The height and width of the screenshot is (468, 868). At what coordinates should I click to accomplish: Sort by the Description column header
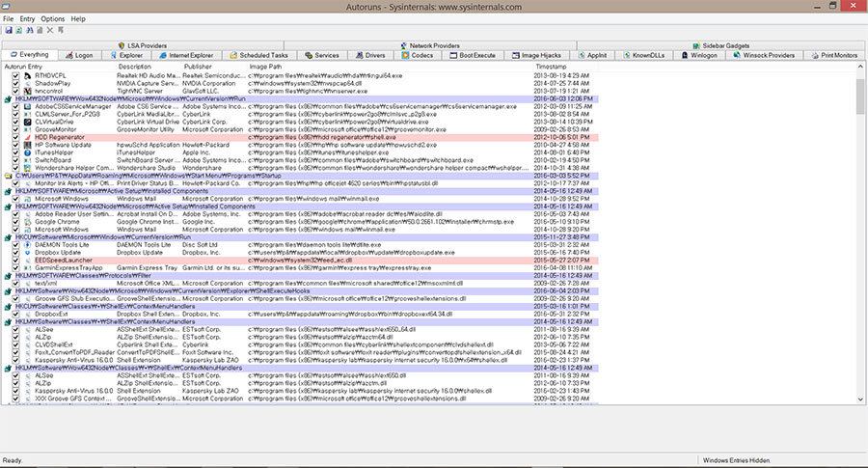149,67
